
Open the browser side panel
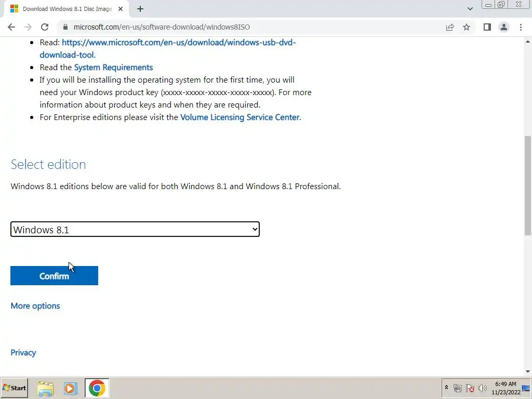pyautogui.click(x=487, y=27)
